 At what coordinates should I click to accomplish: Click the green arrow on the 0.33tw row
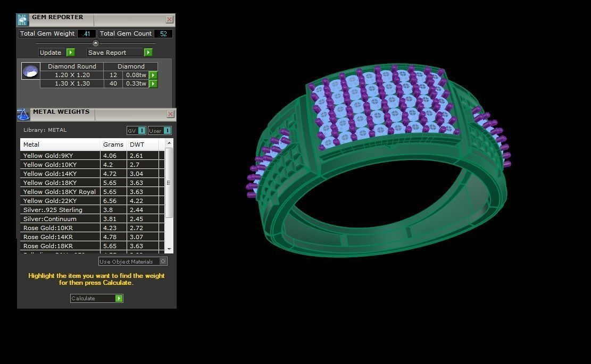point(153,83)
